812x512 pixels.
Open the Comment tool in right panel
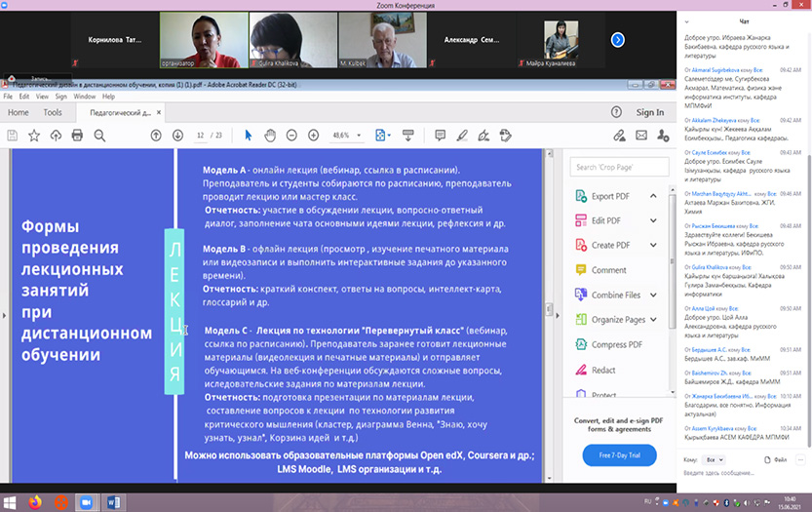pos(608,270)
